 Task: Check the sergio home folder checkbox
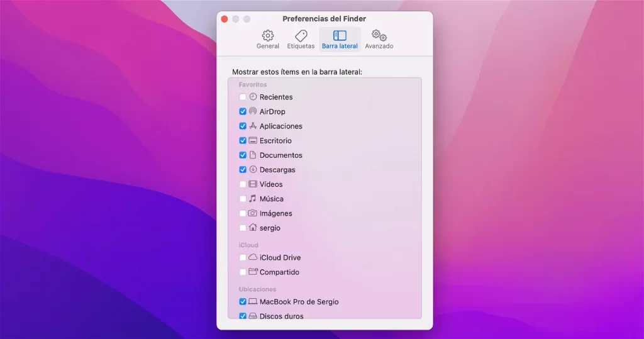tap(243, 228)
